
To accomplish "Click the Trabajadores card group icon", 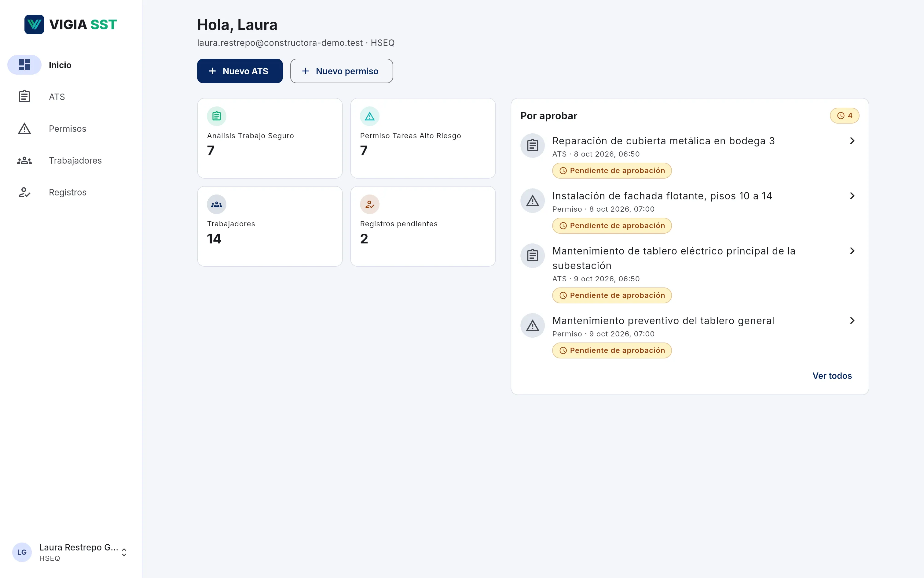I will tap(217, 204).
